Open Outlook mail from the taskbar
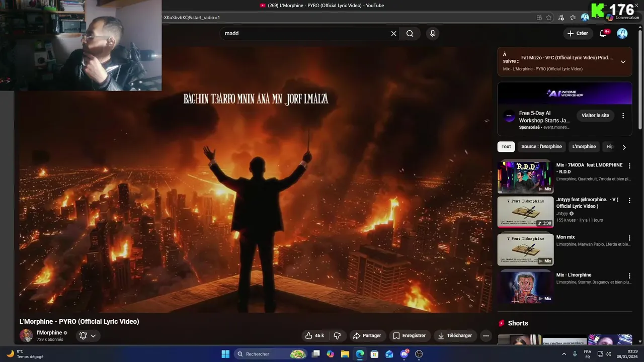Viewport: 644px width, 362px height. [389, 354]
